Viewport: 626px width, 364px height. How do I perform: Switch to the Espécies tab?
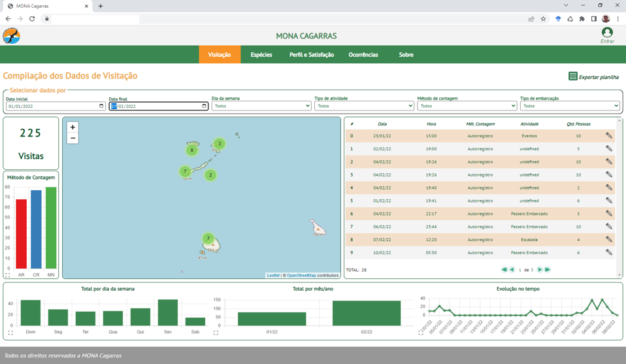(x=261, y=55)
